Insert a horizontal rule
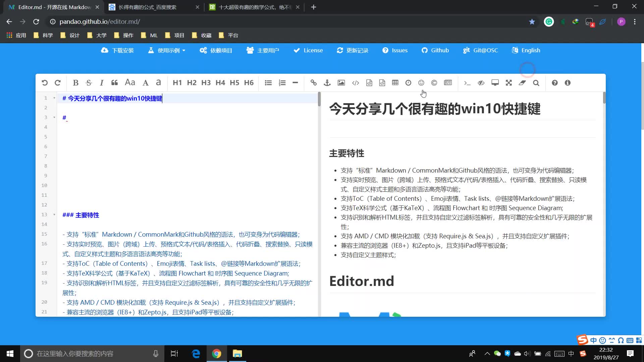The image size is (644, 362). click(295, 83)
